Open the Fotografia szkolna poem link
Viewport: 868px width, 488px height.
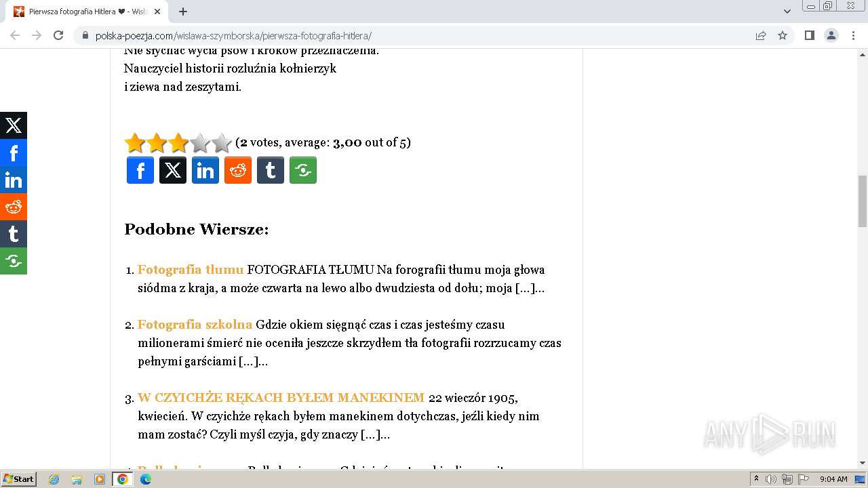pos(195,325)
